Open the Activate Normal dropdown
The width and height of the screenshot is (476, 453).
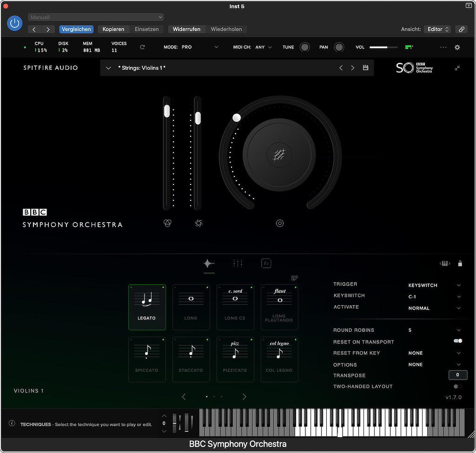435,308
